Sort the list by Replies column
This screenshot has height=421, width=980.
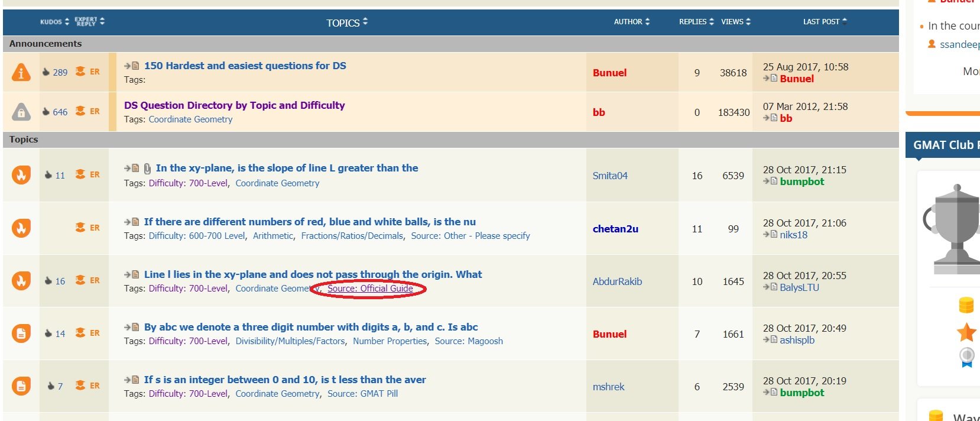coord(696,22)
